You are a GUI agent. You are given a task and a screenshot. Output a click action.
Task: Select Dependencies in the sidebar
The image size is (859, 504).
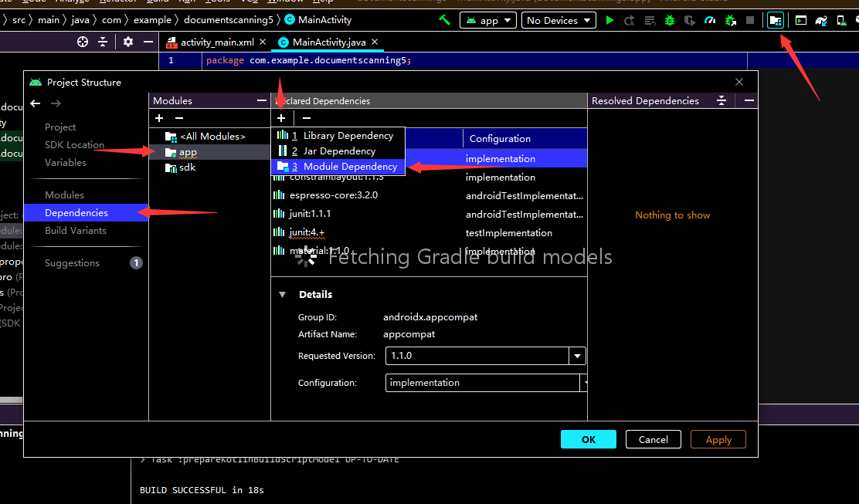click(x=86, y=212)
